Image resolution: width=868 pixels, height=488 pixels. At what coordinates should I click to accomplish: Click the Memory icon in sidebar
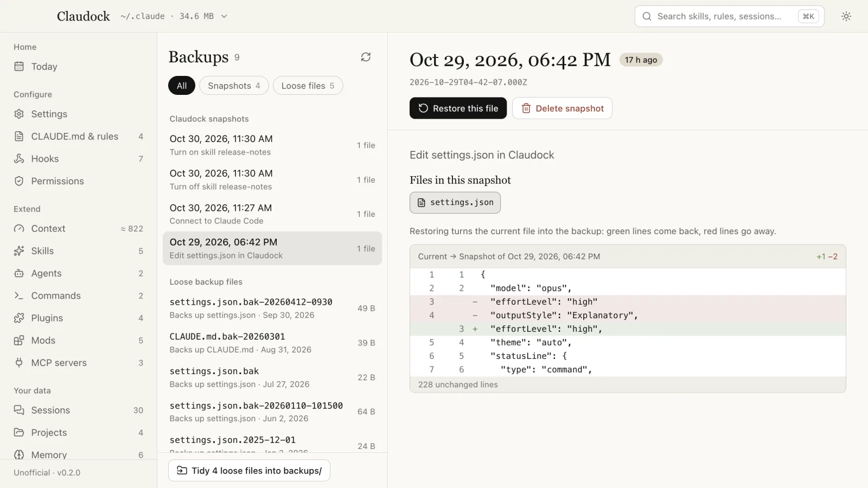(19, 455)
